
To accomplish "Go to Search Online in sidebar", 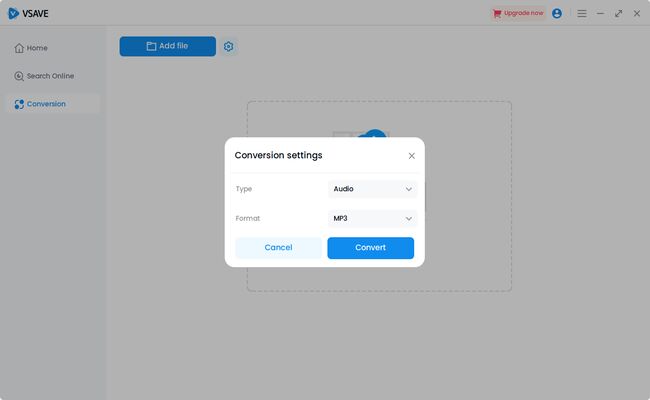I will point(44,76).
